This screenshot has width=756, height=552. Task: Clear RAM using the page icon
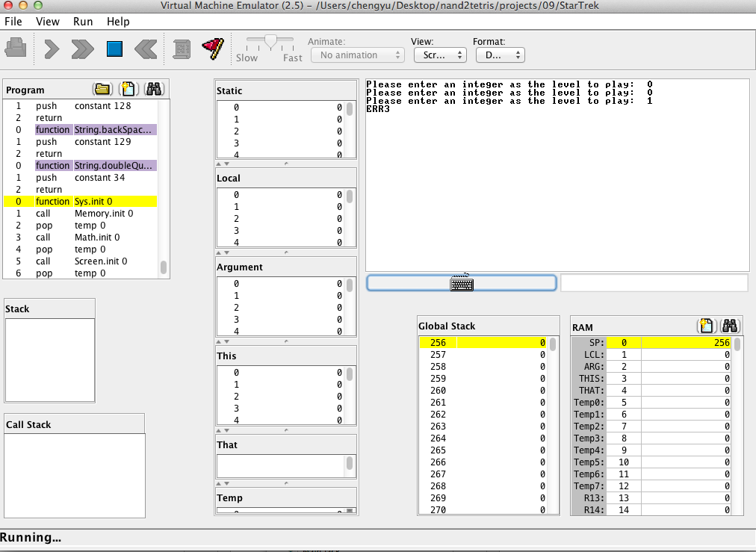[706, 326]
